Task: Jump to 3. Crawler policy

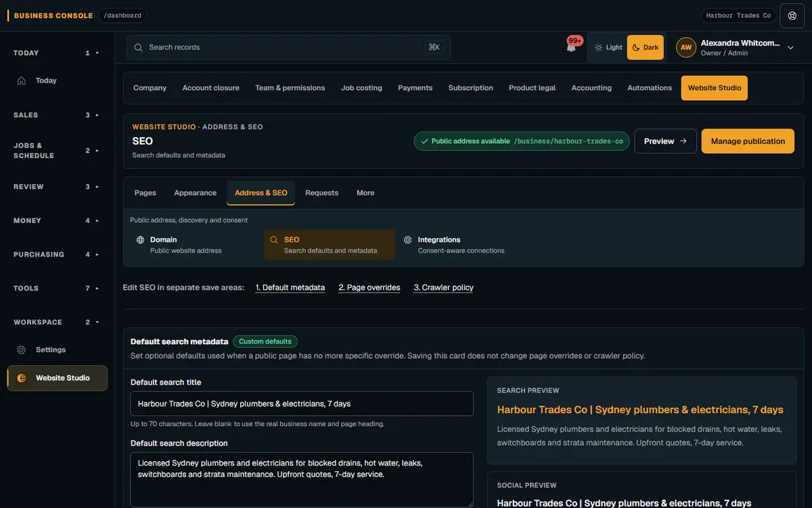Action: click(x=444, y=288)
